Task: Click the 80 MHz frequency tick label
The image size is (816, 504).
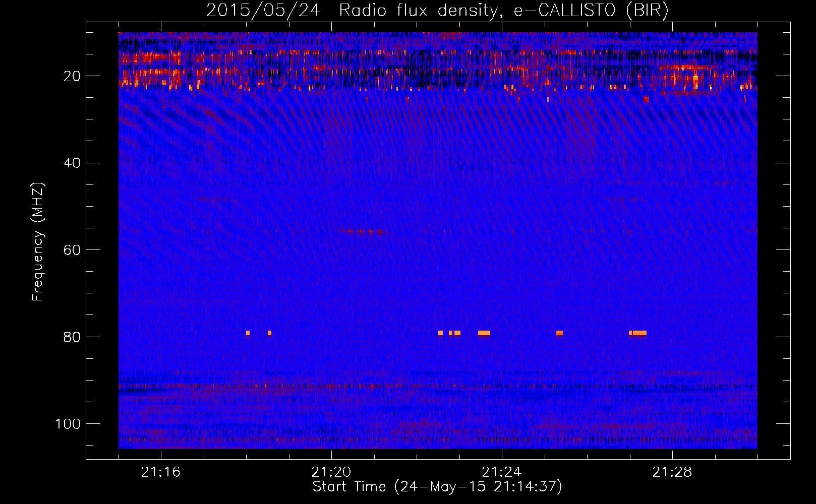Action: 72,337
